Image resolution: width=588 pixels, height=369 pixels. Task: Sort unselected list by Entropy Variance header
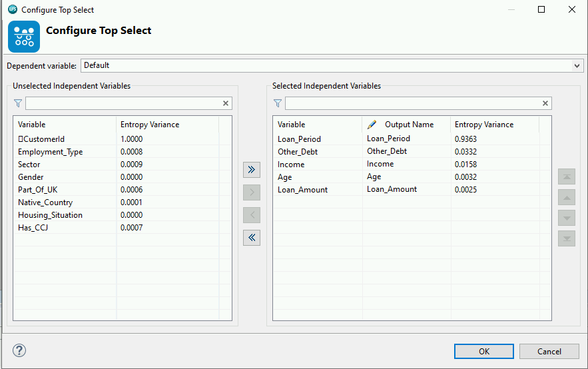(x=168, y=125)
